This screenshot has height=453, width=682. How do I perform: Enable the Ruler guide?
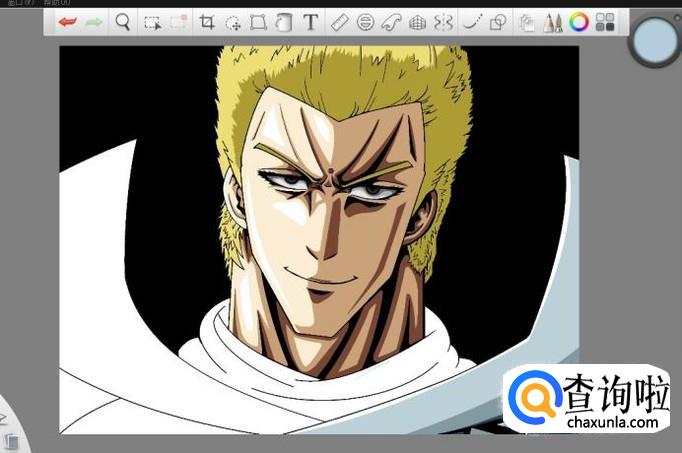[340, 22]
